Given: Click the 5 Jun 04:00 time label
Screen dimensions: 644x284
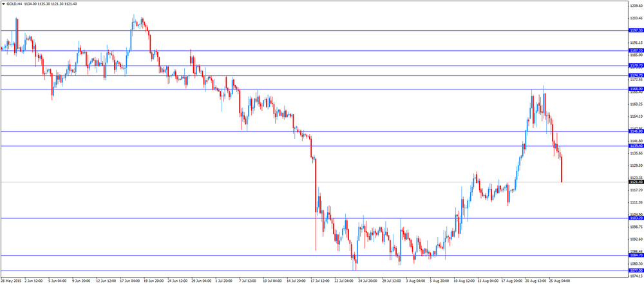Looking at the screenshot, I should click(x=57, y=281).
